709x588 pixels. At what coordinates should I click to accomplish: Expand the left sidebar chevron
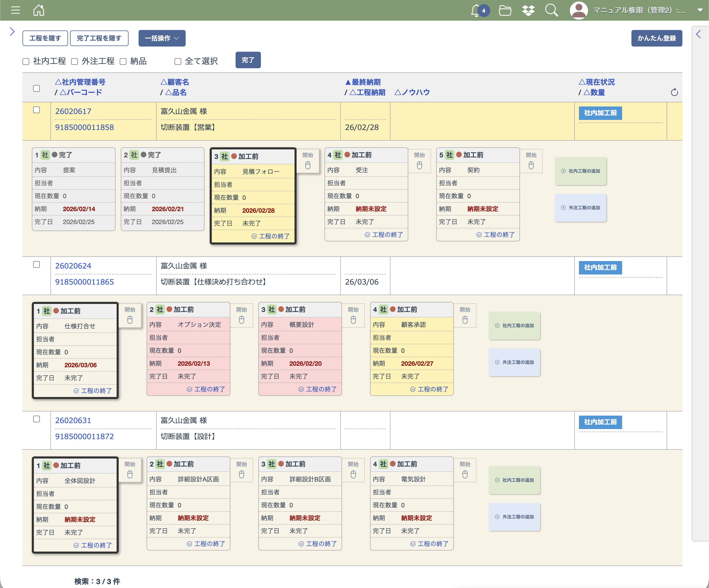click(12, 31)
